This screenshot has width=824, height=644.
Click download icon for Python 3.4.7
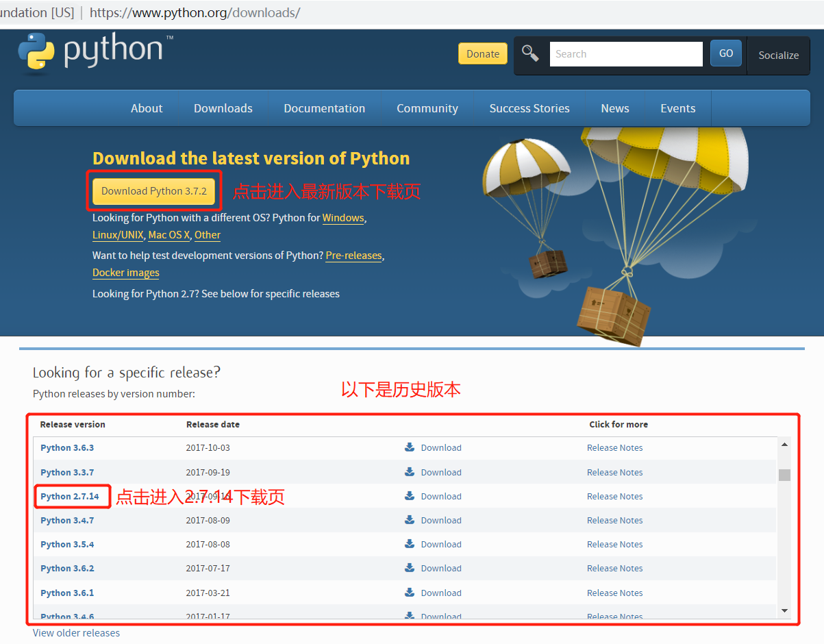(410, 520)
